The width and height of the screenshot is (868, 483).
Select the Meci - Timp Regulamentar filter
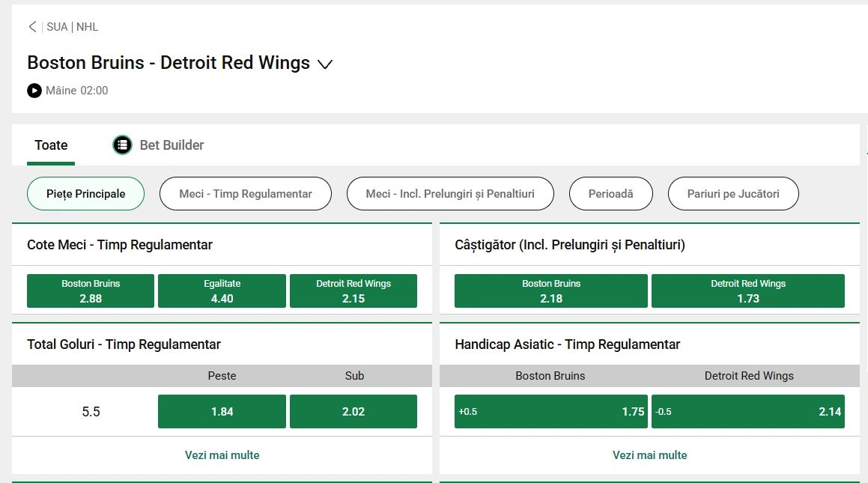(x=245, y=193)
